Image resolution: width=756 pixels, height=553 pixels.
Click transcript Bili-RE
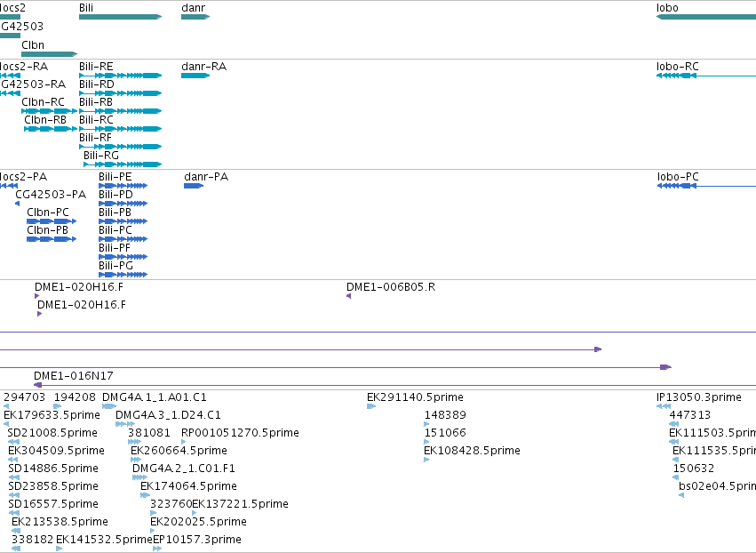(120, 76)
